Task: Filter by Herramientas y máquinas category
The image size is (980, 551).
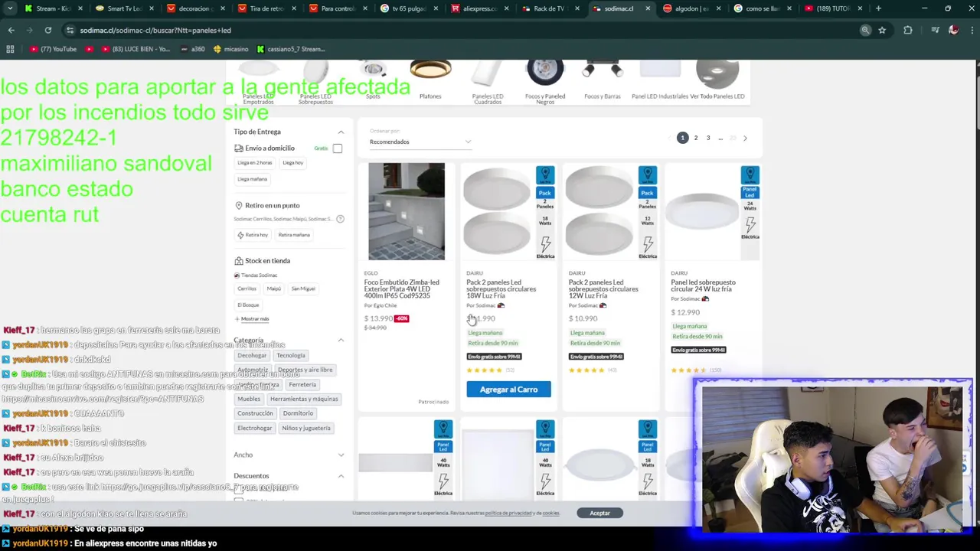Action: coord(304,399)
